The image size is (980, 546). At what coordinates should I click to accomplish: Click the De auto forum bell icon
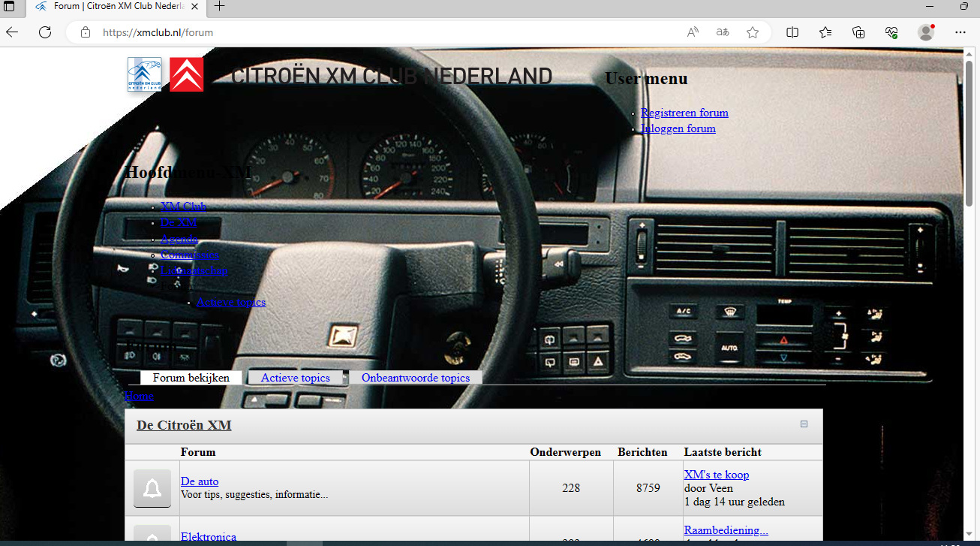pyautogui.click(x=152, y=488)
